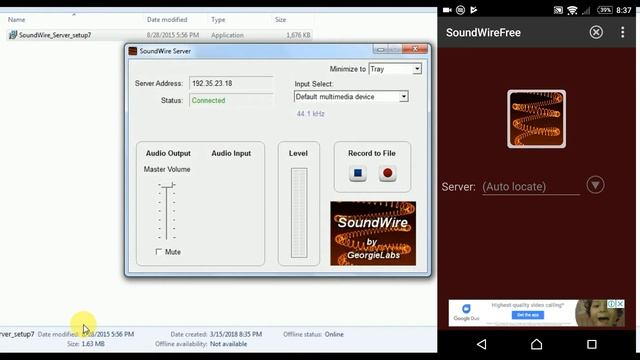Tap the Android back navigation button
This screenshot has width=640, height=360.
click(482, 344)
